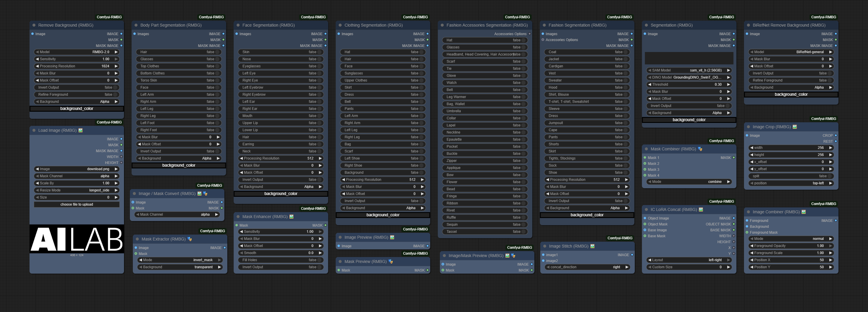Image resolution: width=868 pixels, height=312 pixels.
Task: Open the SAM Model dropdown in Segmentation node
Action: 689,71
